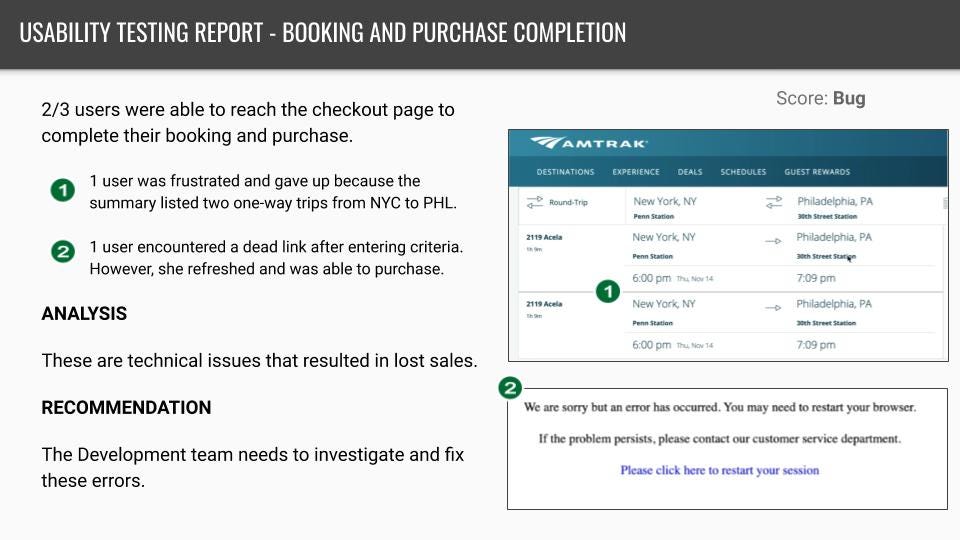Click green marker 2 on error screenshot

(x=510, y=388)
